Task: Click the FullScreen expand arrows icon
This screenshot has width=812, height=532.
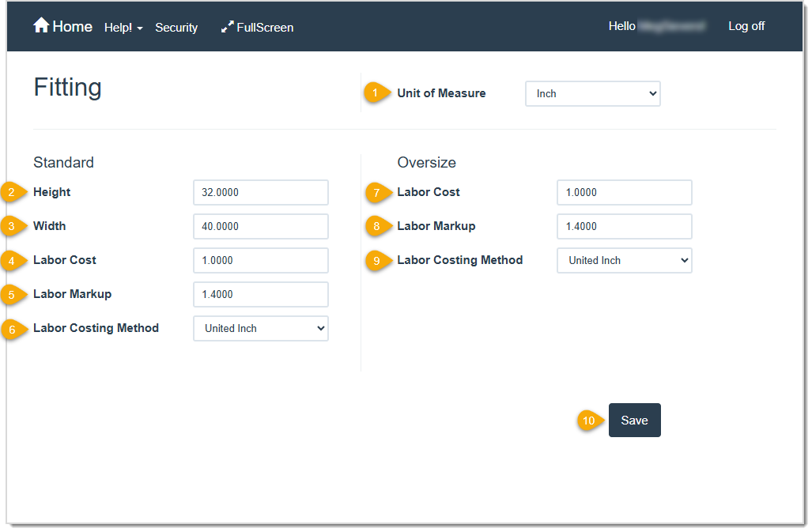Action: pos(227,26)
